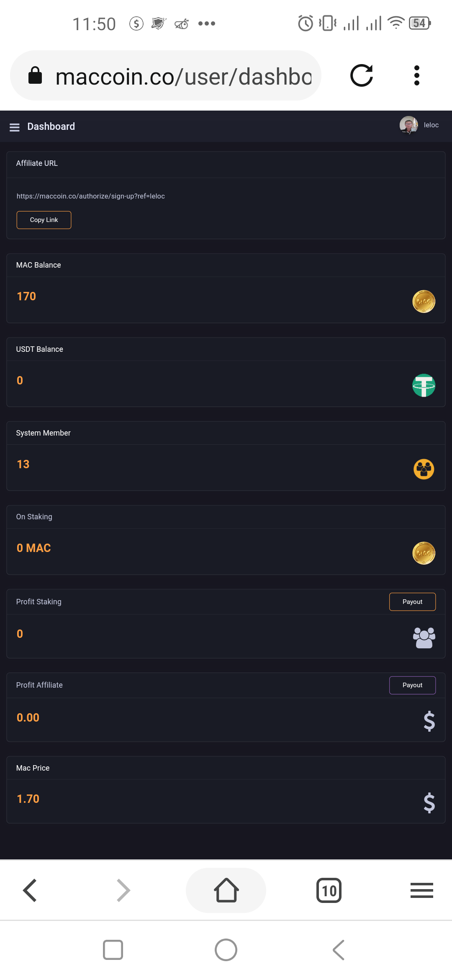Show the 10 open tabs
The height and width of the screenshot is (980, 452).
click(x=329, y=890)
